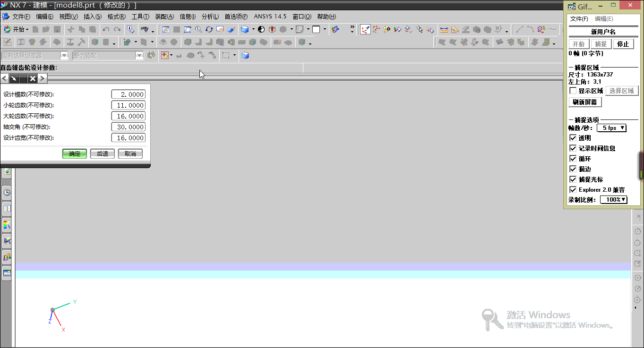Viewport: 644px width, 348px height.
Task: Close the dialog rail with X button
Action: [33, 78]
